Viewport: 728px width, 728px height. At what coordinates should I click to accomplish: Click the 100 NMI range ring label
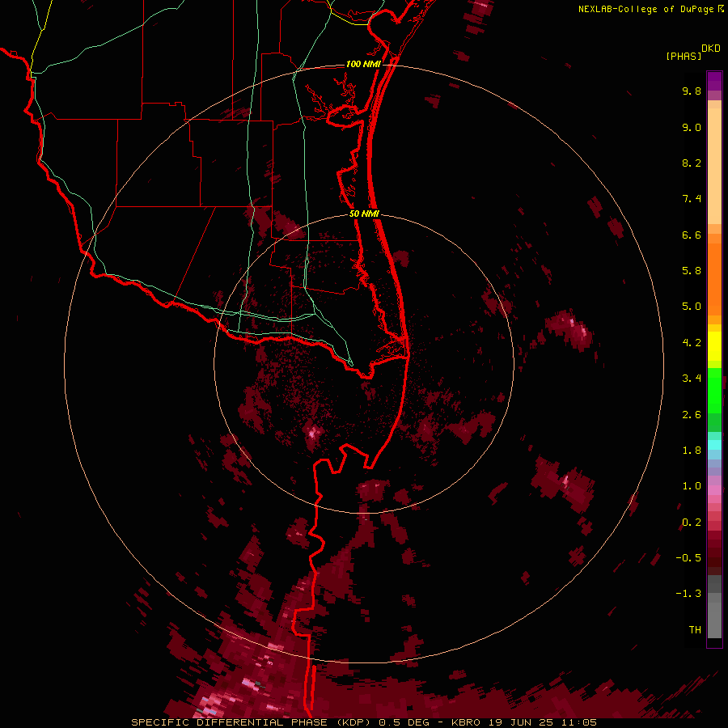pyautogui.click(x=363, y=64)
